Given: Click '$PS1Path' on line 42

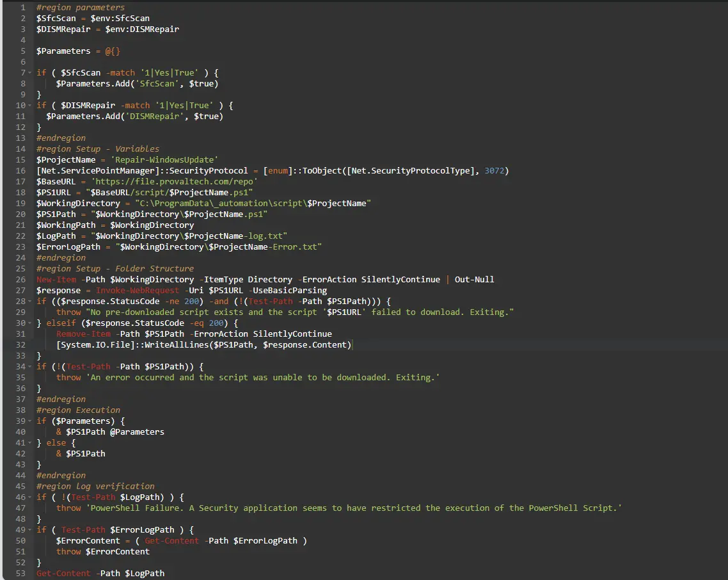Looking at the screenshot, I should pyautogui.click(x=86, y=454).
